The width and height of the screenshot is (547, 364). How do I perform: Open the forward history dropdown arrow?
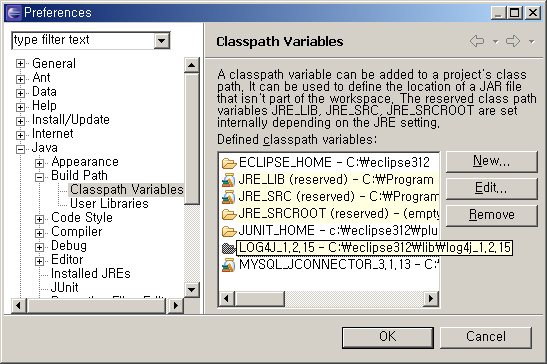point(531,42)
